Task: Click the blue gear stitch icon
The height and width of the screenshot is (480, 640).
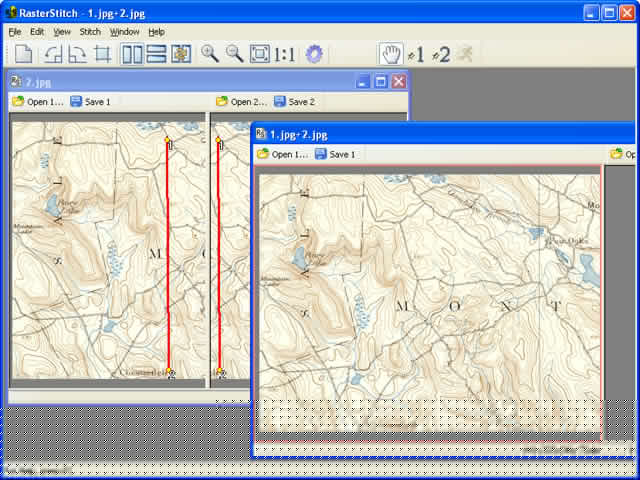Action: (x=314, y=54)
